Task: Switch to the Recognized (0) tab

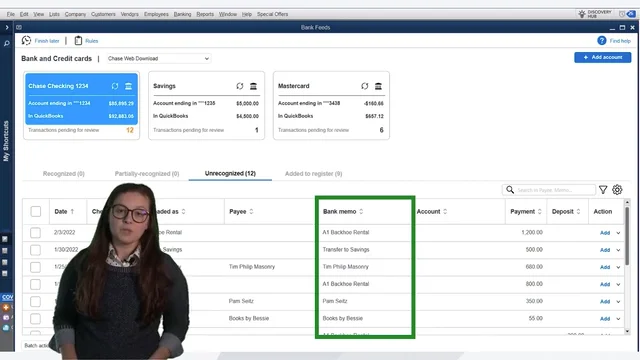Action: [64, 173]
